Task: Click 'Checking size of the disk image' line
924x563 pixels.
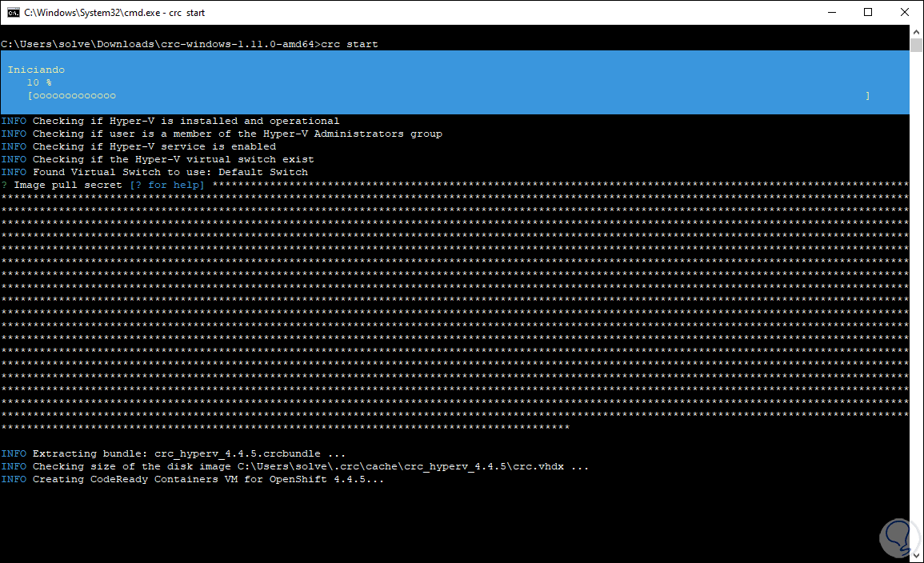Action: [x=294, y=466]
